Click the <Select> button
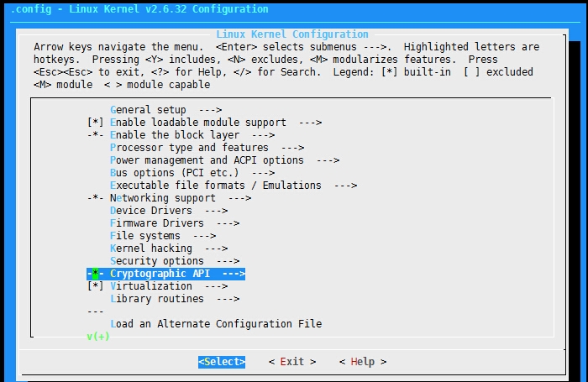This screenshot has height=382, width=588. (222, 362)
